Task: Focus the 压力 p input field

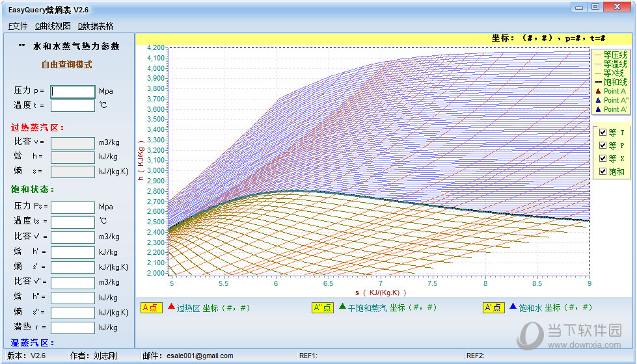Action: coord(73,92)
